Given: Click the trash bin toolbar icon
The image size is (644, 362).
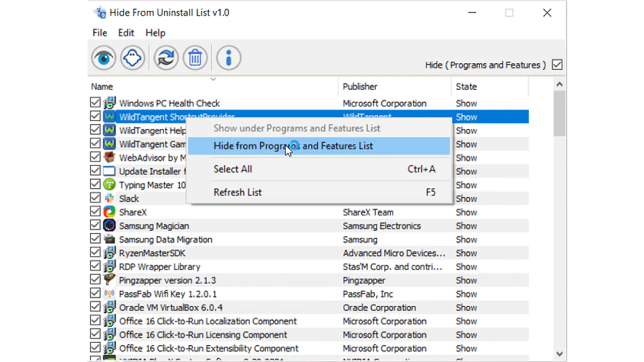Looking at the screenshot, I should (x=195, y=58).
